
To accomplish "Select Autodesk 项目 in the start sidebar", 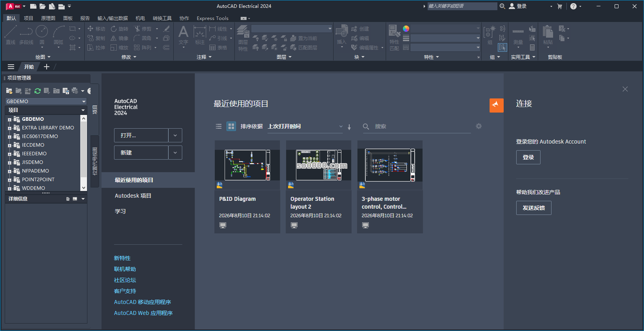I will point(133,196).
